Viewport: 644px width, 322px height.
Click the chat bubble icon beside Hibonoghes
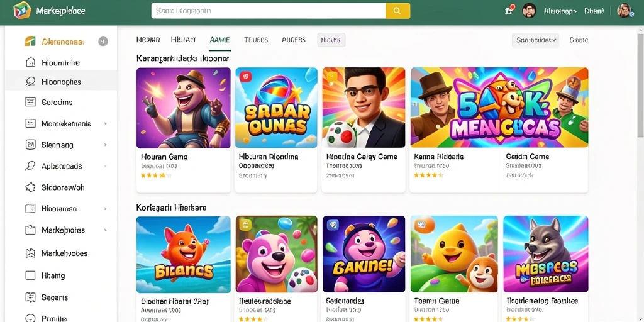30,82
